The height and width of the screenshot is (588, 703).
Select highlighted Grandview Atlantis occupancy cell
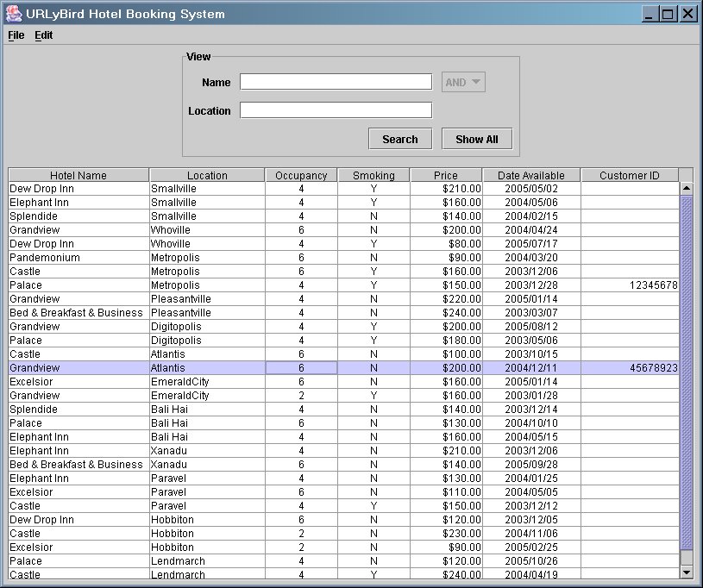click(x=301, y=368)
